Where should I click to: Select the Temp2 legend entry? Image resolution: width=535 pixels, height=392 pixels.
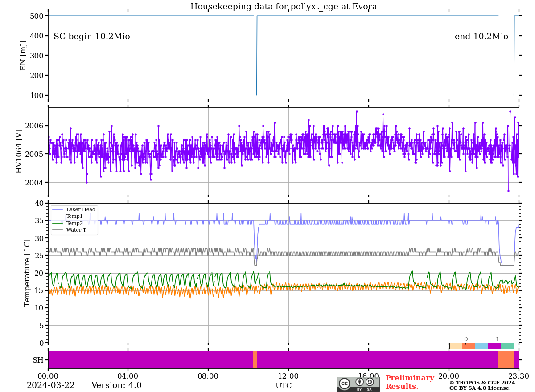coord(68,223)
